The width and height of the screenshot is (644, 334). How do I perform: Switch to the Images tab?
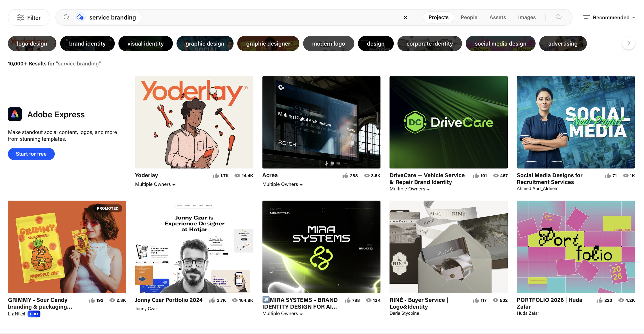click(x=527, y=17)
